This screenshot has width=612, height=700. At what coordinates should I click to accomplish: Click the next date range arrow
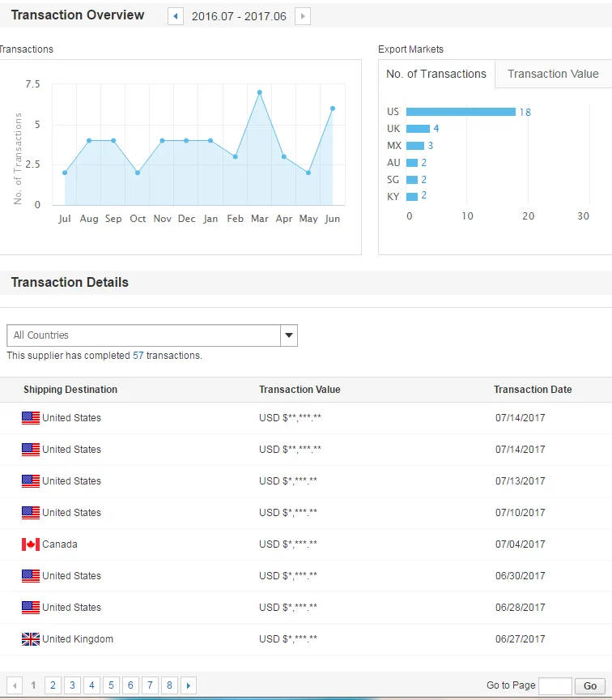pos(302,16)
